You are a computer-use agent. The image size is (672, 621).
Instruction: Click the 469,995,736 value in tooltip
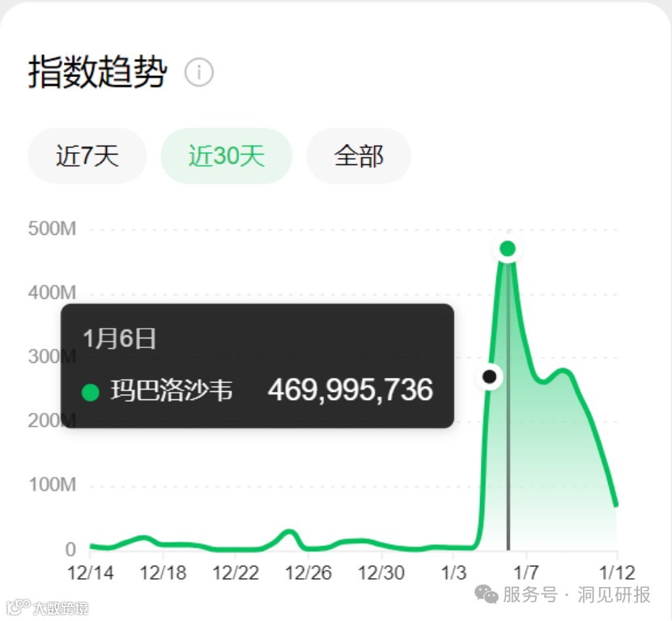point(350,390)
